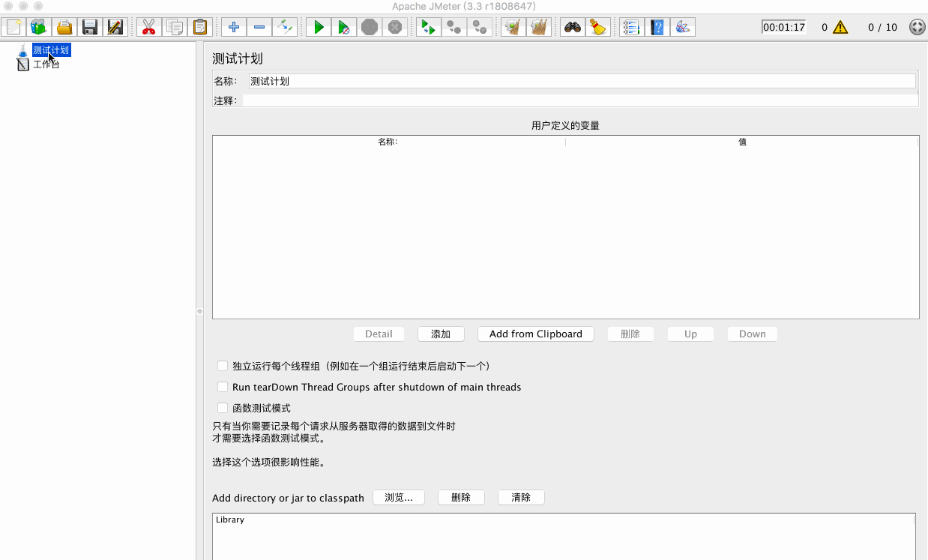The image size is (928, 560).
Task: Click the remote engine status icon
Action: click(x=917, y=28)
